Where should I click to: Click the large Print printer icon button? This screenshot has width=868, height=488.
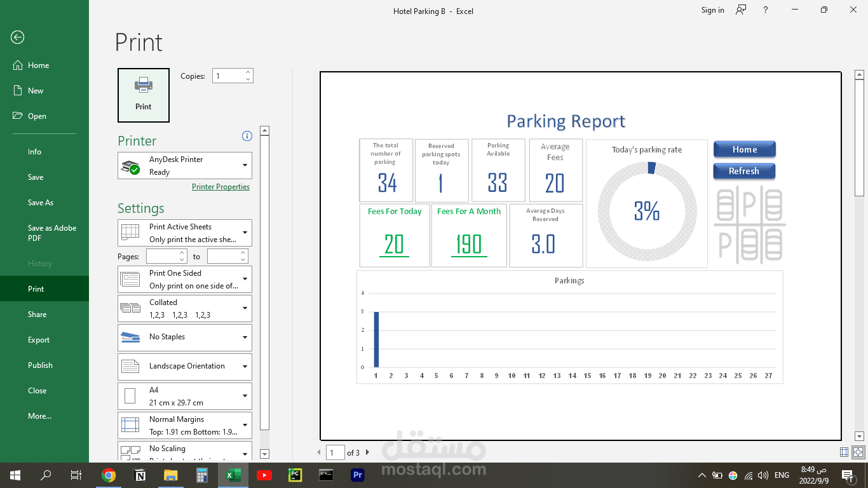(x=144, y=95)
